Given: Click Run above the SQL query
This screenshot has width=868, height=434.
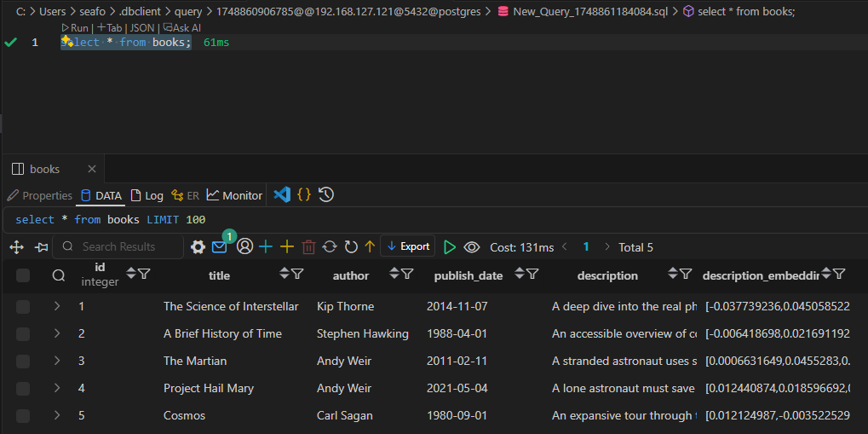Looking at the screenshot, I should [75, 28].
